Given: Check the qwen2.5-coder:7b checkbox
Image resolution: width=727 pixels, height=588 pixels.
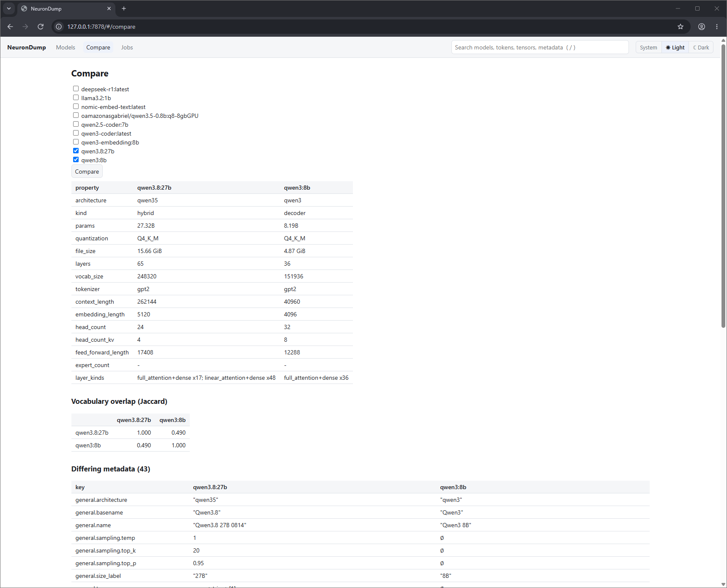Looking at the screenshot, I should [x=76, y=124].
